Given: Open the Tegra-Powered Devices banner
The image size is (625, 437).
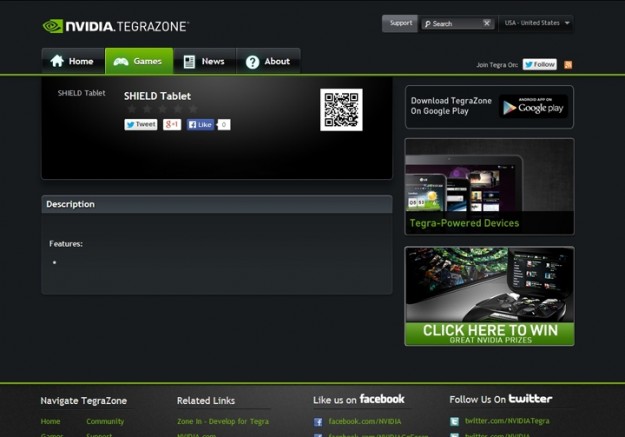Looking at the screenshot, I should coord(489,186).
